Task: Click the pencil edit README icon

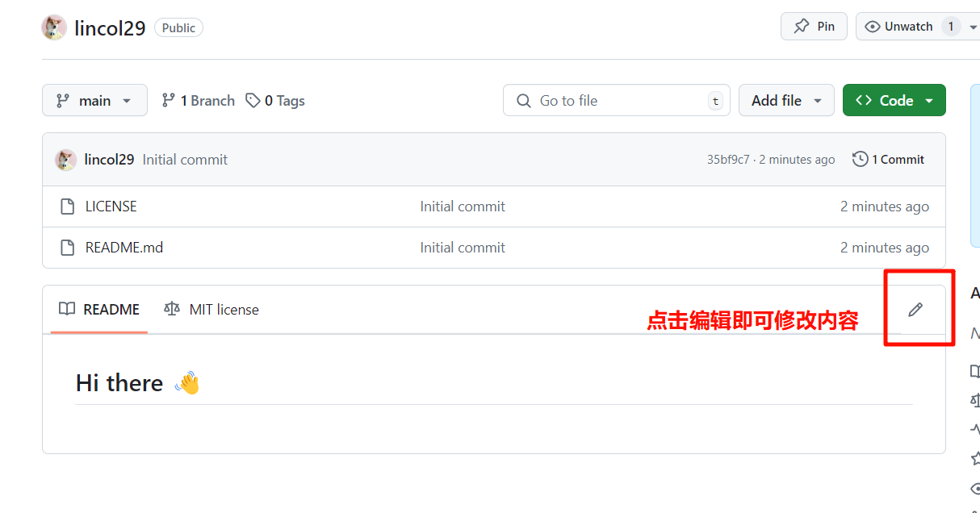Action: (915, 310)
